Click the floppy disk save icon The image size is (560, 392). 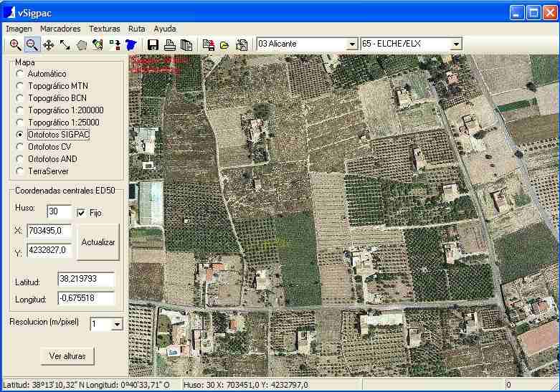[x=153, y=44]
